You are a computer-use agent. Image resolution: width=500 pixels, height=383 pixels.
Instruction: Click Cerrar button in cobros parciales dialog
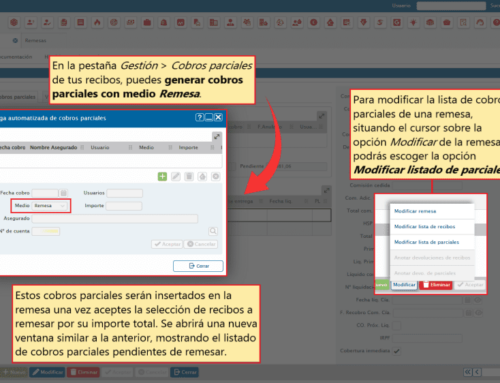198,266
